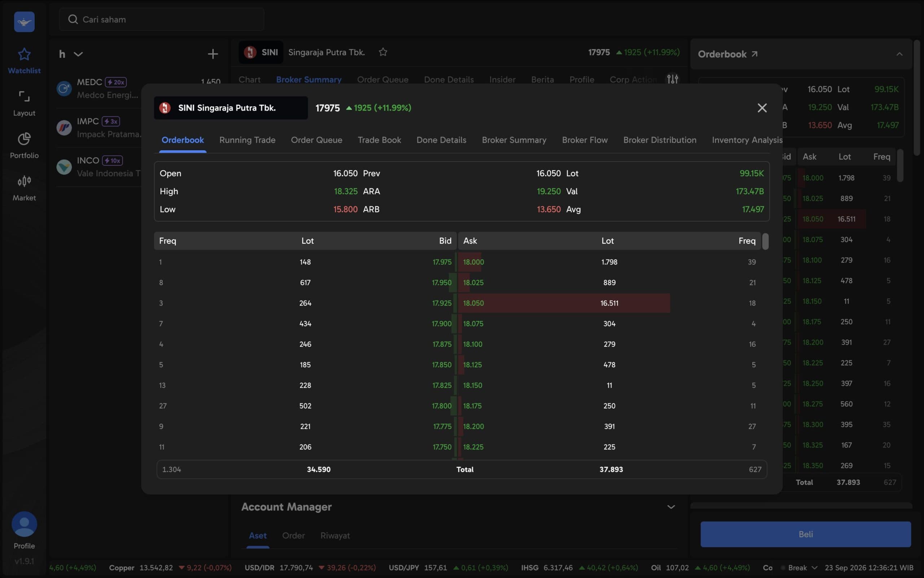
Task: Star SINI Singaraja Putra as favorite
Action: click(x=383, y=52)
